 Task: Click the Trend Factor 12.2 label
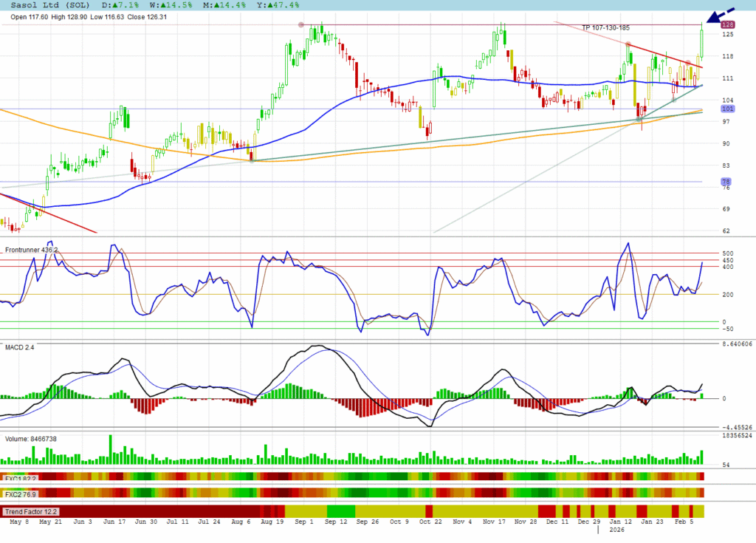coord(30,511)
